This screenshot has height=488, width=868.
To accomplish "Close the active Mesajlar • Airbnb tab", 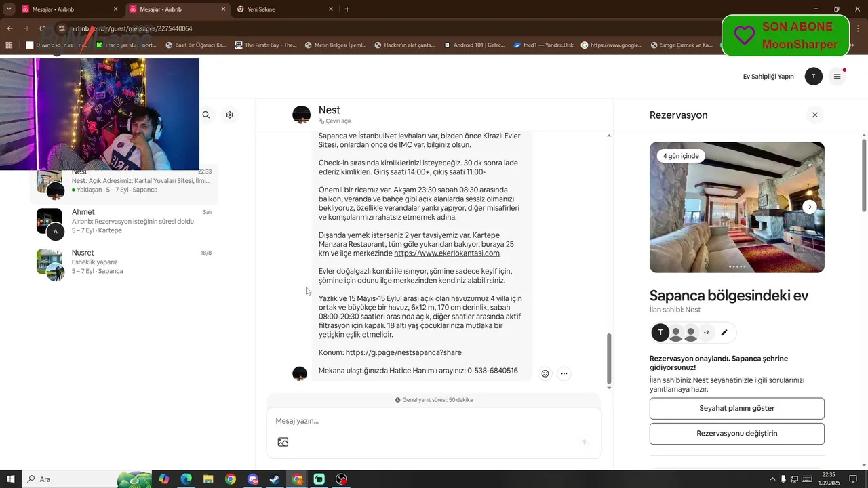I will coord(223,9).
